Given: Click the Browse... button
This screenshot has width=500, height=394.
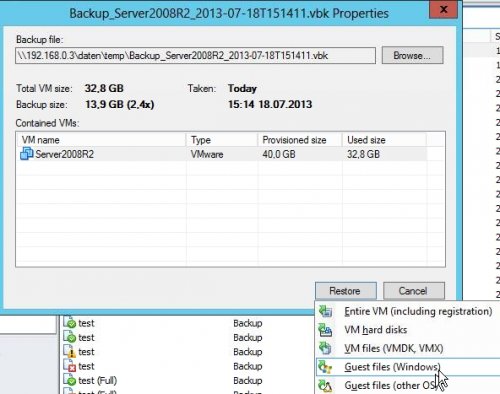Looking at the screenshot, I should click(x=412, y=55).
